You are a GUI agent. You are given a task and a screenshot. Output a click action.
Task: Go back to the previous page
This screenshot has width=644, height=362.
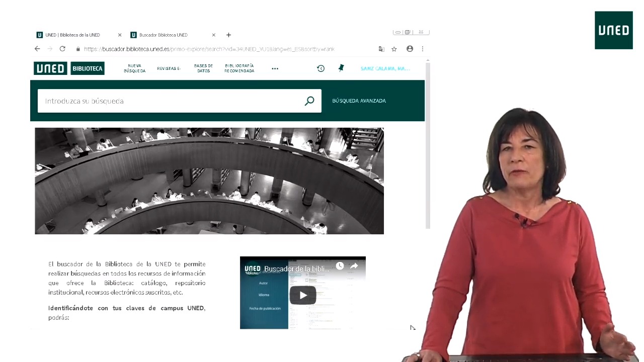[x=37, y=49]
